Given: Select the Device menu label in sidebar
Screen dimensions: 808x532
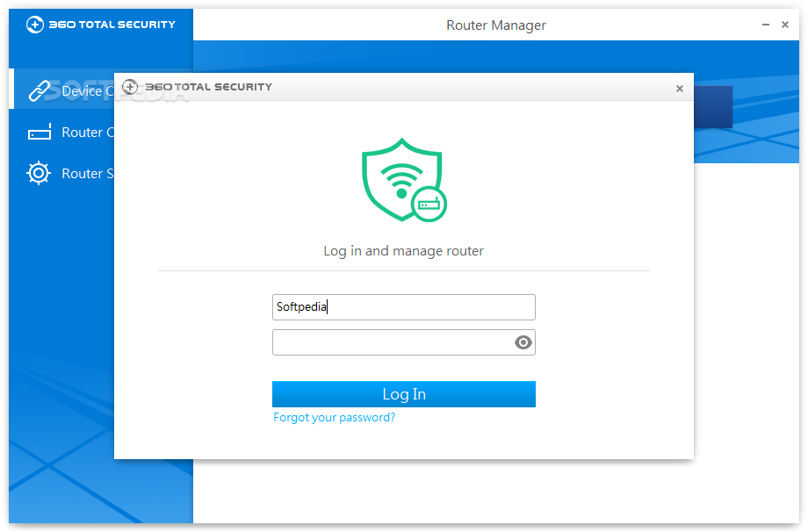Looking at the screenshot, I should [x=88, y=91].
